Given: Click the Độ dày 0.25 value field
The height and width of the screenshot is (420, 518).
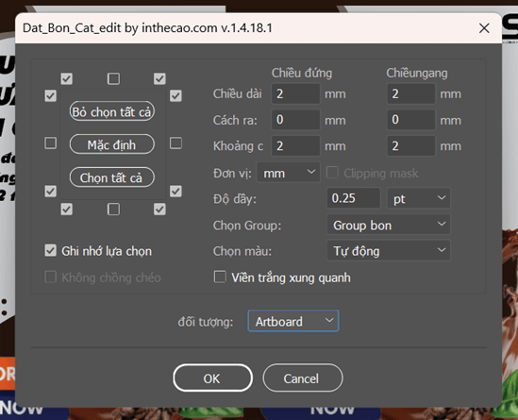Looking at the screenshot, I should [x=354, y=198].
